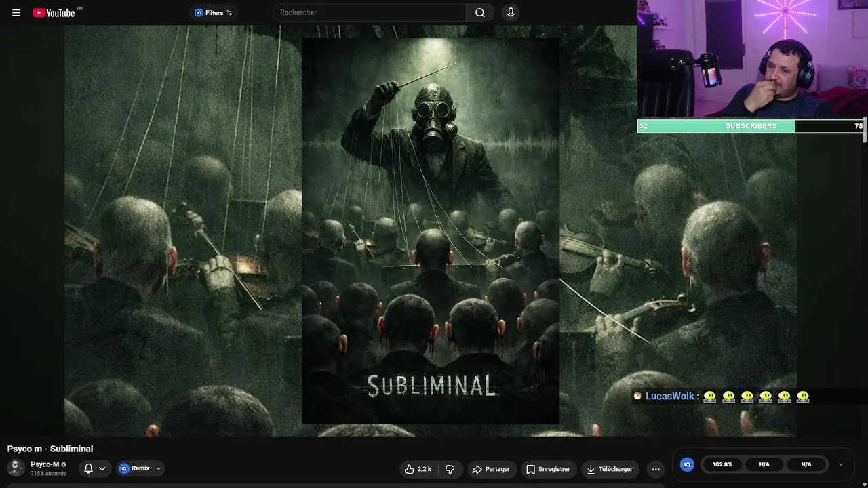Click the blue IQ extension icon

[x=687, y=464]
